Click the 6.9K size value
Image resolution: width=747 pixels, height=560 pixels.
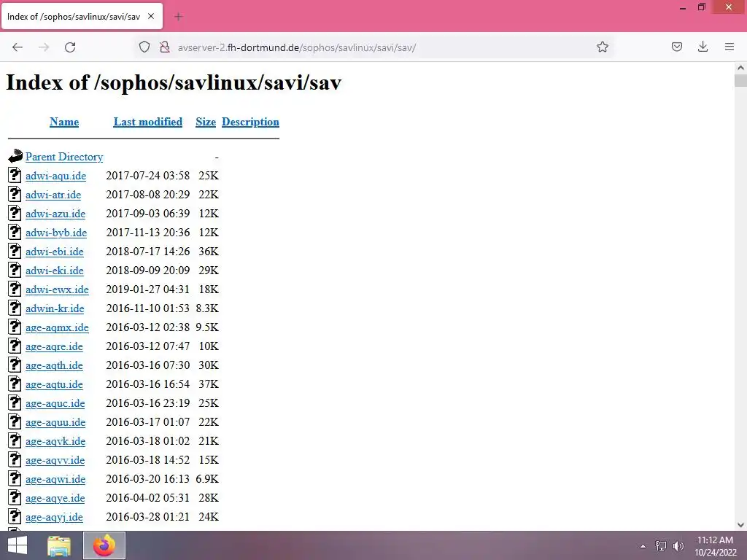(207, 479)
